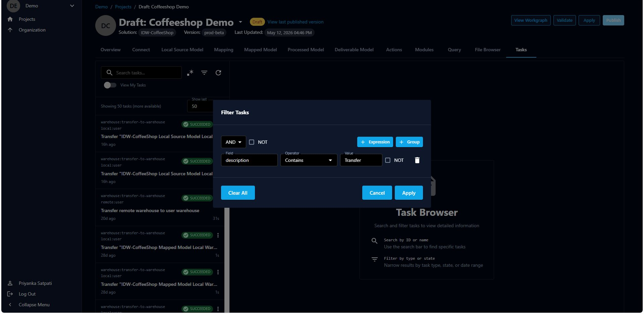Screen dimensions: 644x314
Task: Expand the Demo organization switcher
Action: pos(72,6)
